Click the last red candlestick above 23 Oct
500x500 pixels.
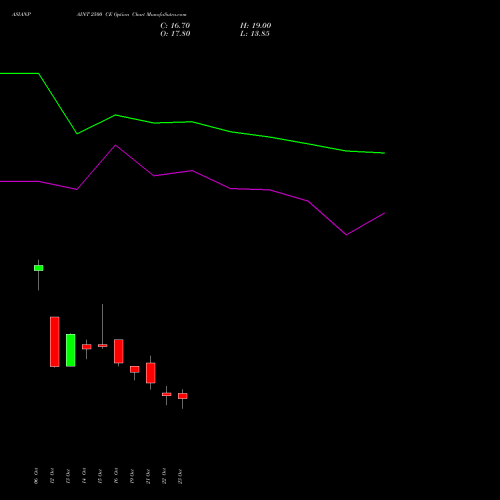[x=183, y=396]
